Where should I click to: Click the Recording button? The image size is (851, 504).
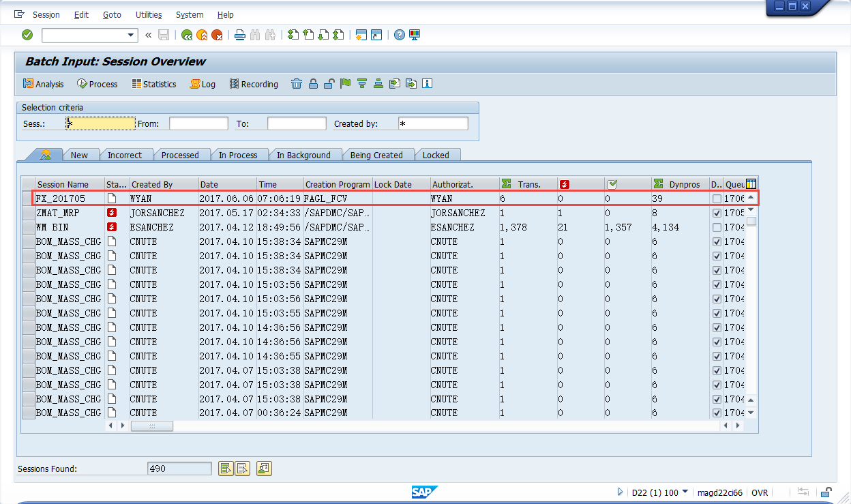pos(253,84)
